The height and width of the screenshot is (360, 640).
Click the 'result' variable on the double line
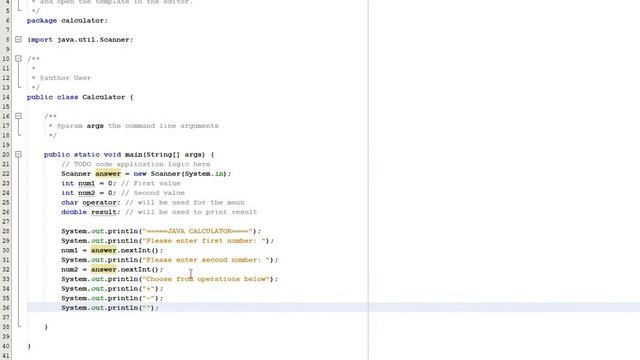[x=104, y=212]
